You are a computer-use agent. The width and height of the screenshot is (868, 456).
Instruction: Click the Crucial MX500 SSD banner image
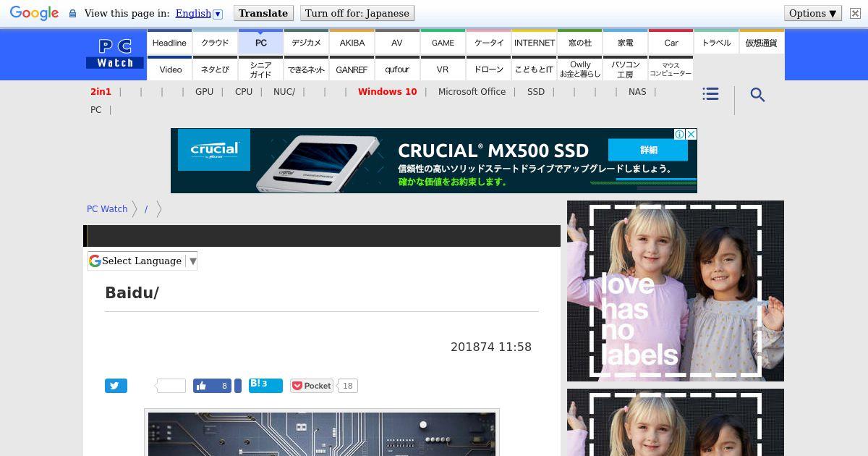pos(434,161)
